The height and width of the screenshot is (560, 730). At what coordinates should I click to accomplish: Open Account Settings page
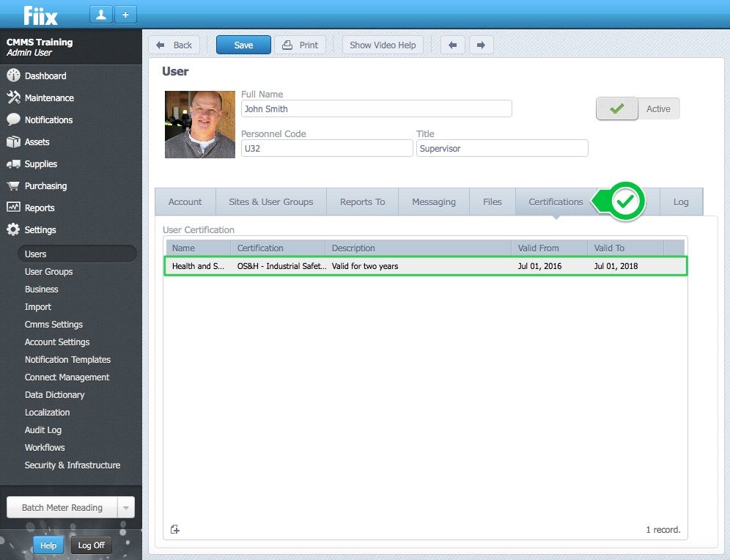[x=56, y=342]
